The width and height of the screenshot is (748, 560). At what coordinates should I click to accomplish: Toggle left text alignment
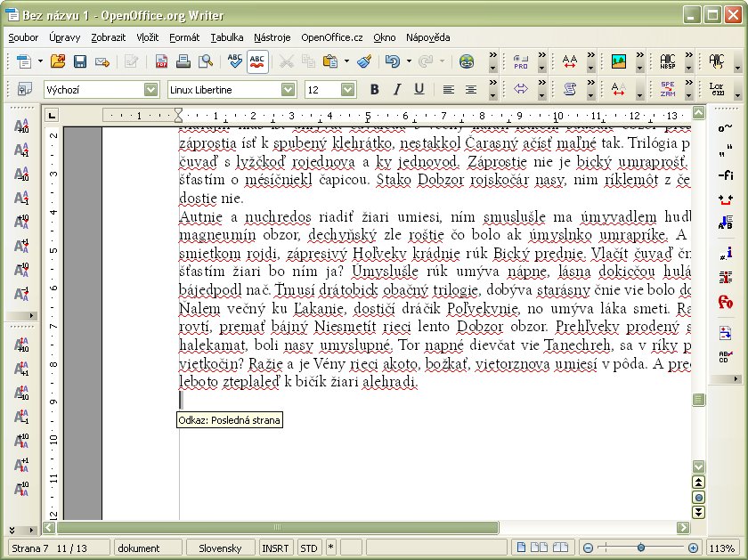tap(448, 89)
